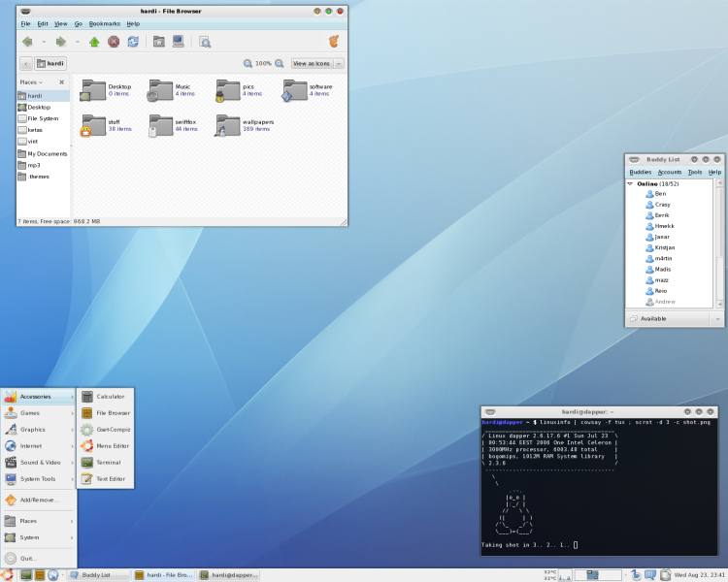
Task: Open the trash icon in the bottom panel
Action: point(665,575)
